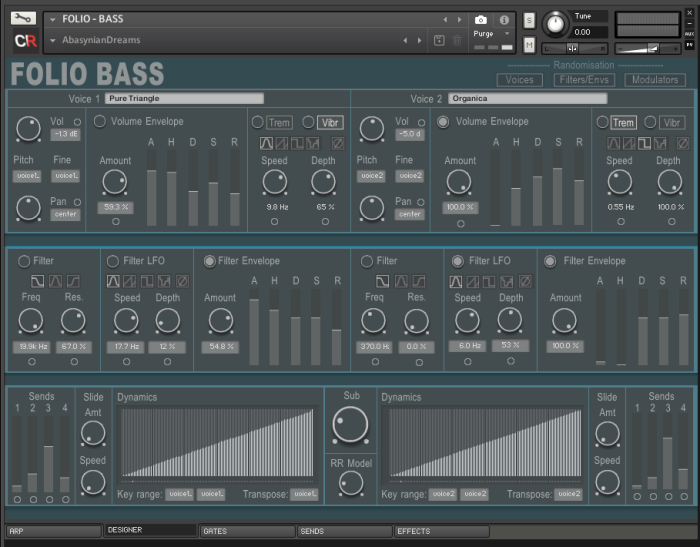Screen dimensions: 700x547
Task: Enable Voice 1 Volume Envelope
Action: tap(100, 121)
